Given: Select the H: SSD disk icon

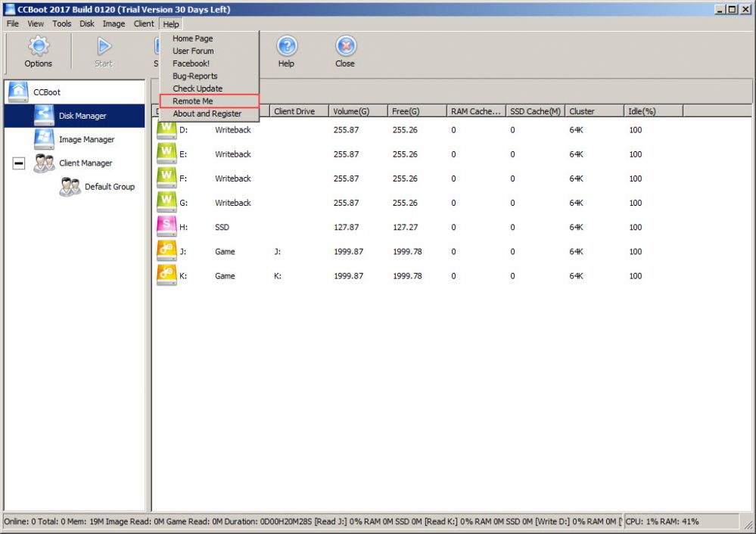Looking at the screenshot, I should pyautogui.click(x=166, y=226).
